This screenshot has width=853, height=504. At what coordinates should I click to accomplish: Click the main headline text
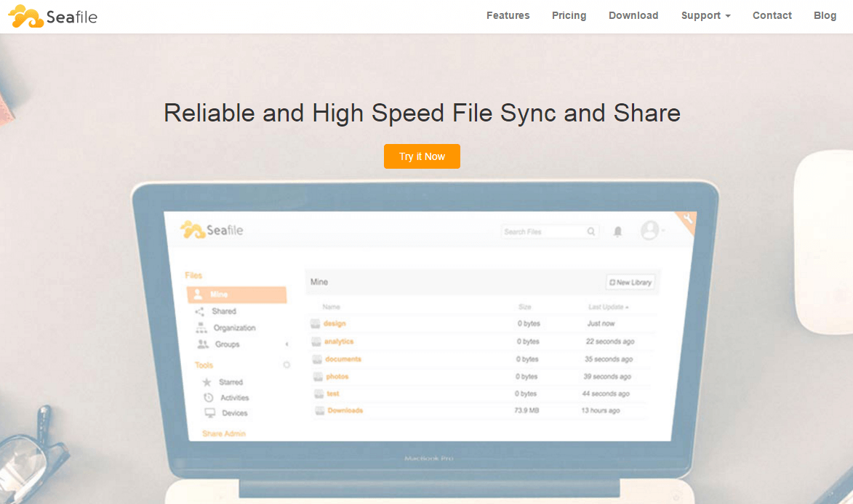coord(423,113)
